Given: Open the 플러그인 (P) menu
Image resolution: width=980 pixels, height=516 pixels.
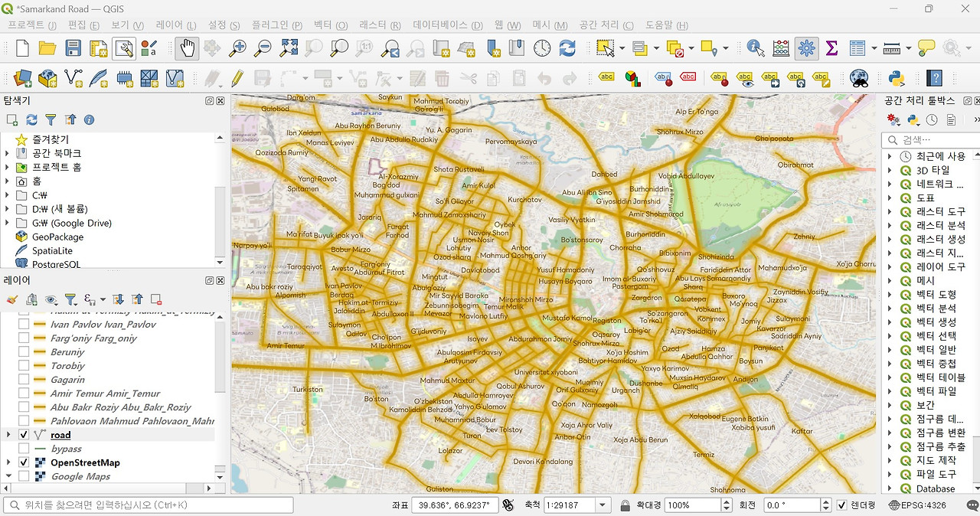Looking at the screenshot, I should click(276, 25).
